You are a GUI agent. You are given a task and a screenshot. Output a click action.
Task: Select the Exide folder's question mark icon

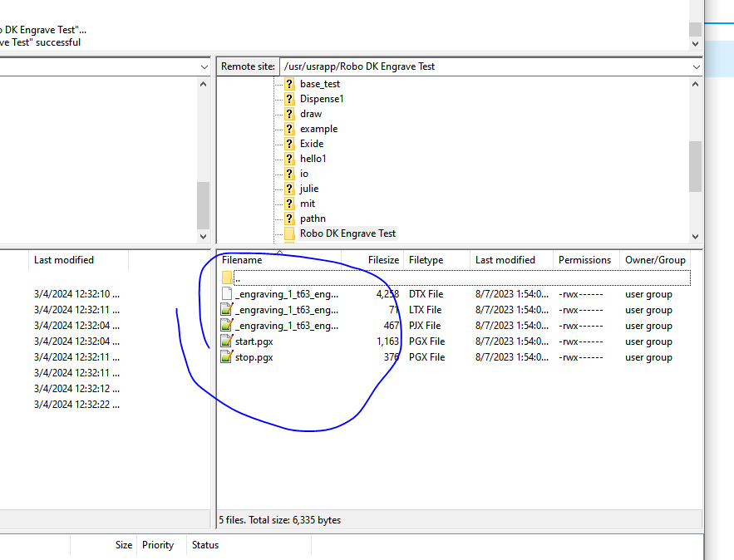289,144
